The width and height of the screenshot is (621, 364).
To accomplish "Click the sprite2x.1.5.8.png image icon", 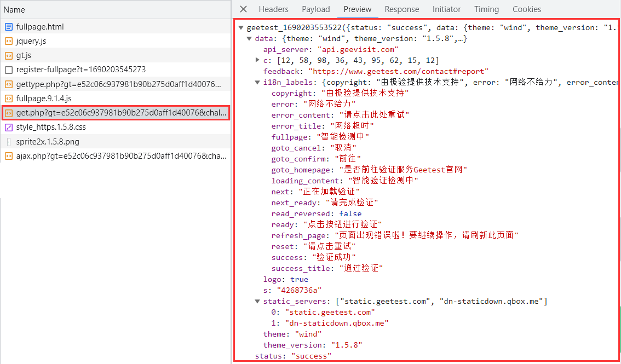I will (9, 142).
